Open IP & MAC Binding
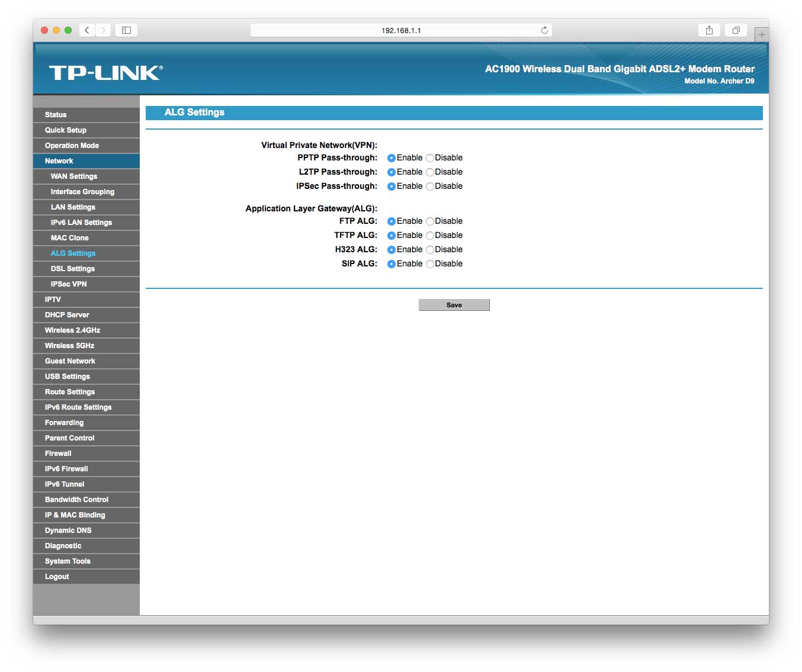This screenshot has width=802, height=672. [86, 515]
